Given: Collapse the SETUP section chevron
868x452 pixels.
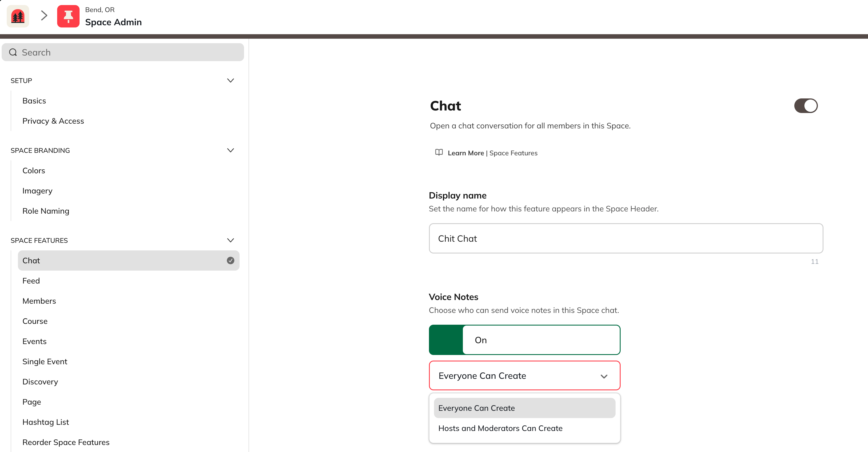Looking at the screenshot, I should (x=231, y=81).
